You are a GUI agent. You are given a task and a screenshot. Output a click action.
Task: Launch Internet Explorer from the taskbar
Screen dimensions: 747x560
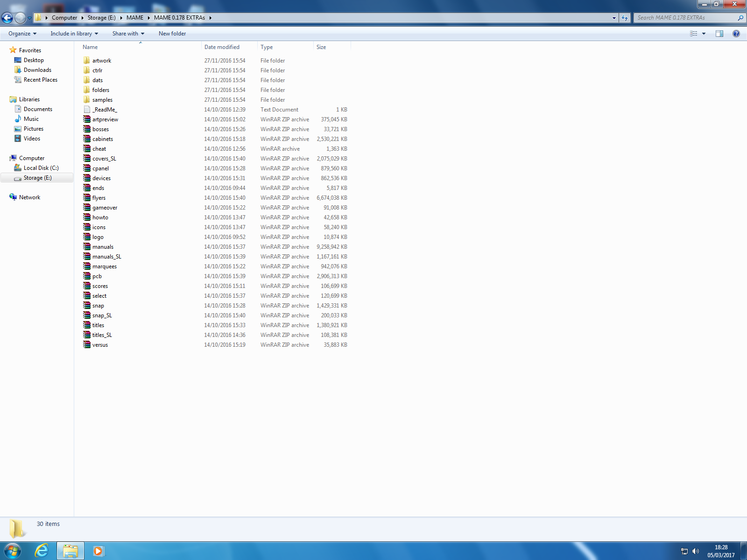(x=42, y=551)
